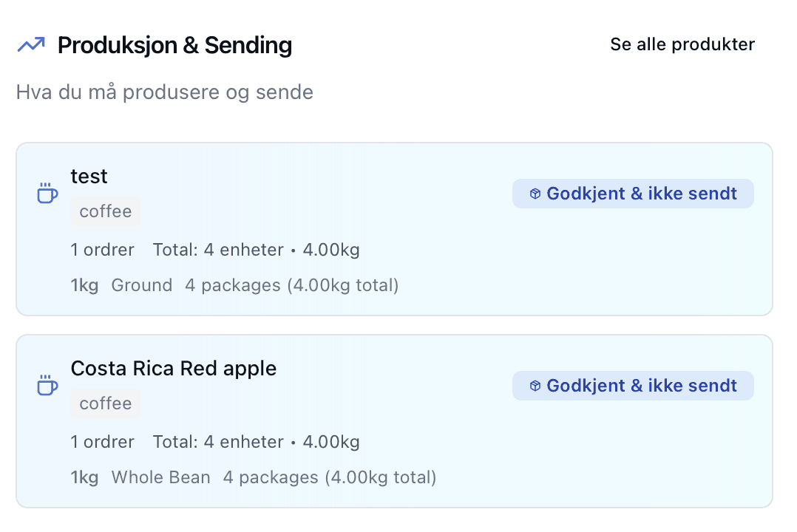Click the 'Godkjent & ikke sendt' badge on test

pyautogui.click(x=633, y=194)
